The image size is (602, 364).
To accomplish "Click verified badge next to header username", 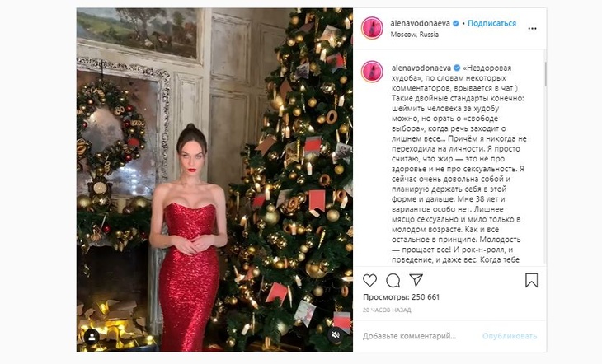I will [x=456, y=23].
